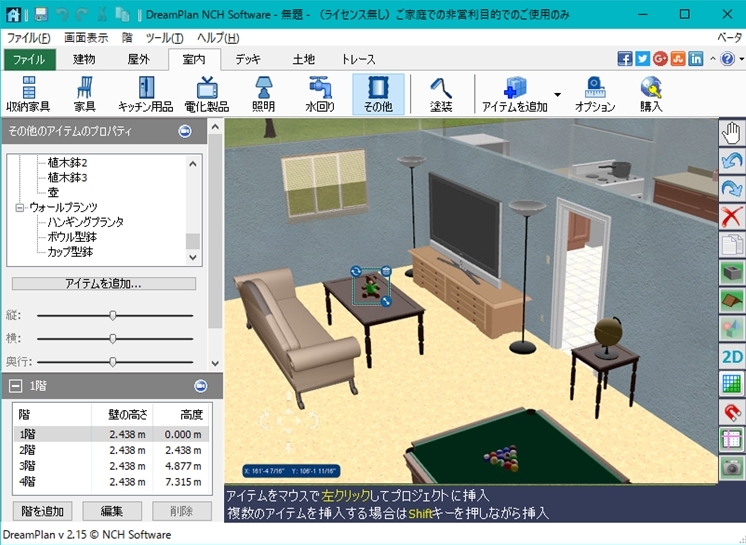
Task: Switch to the デッキ tab
Action: pyautogui.click(x=248, y=59)
